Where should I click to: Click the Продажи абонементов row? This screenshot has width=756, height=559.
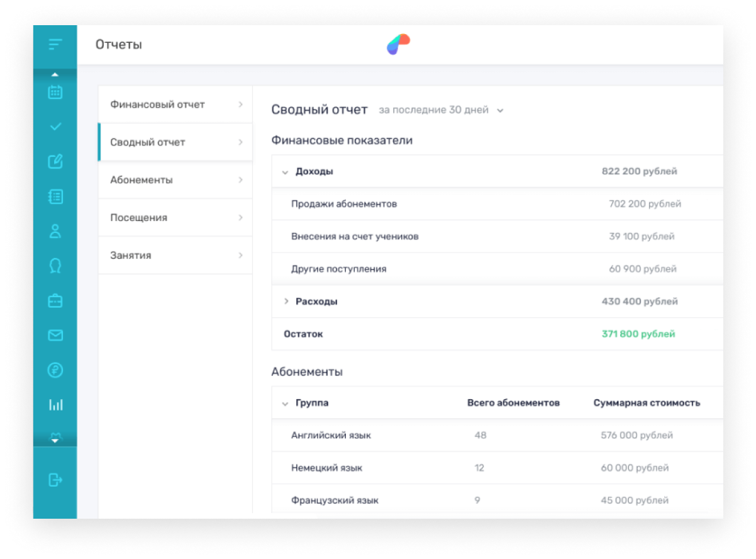coord(498,204)
